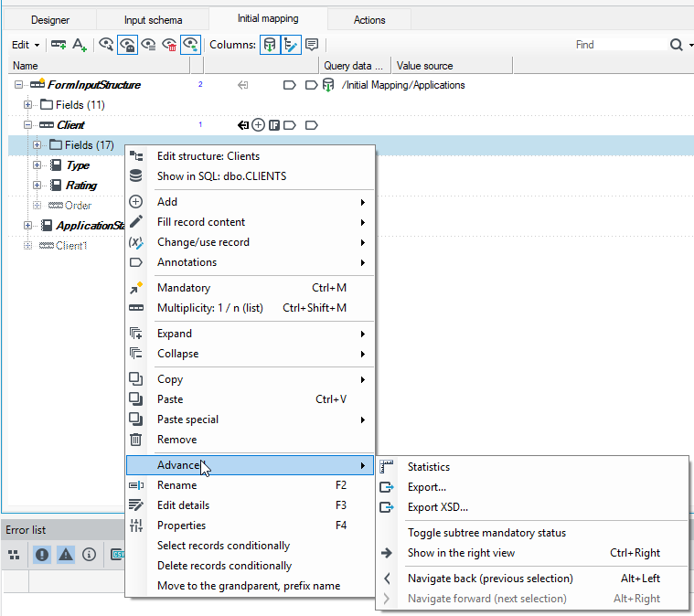The image size is (694, 616).
Task: Open Paste special submenu
Action: pyautogui.click(x=250, y=420)
